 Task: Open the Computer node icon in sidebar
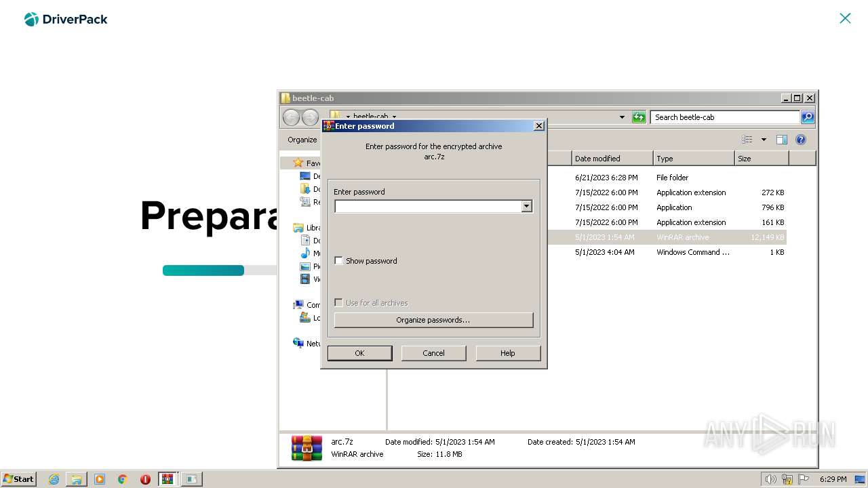pyautogui.click(x=298, y=305)
